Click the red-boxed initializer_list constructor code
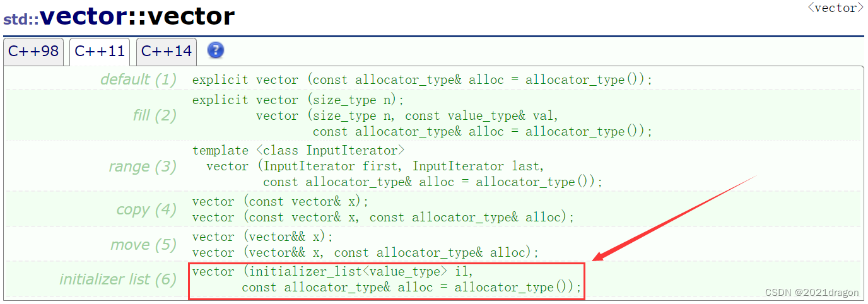 tap(386, 280)
